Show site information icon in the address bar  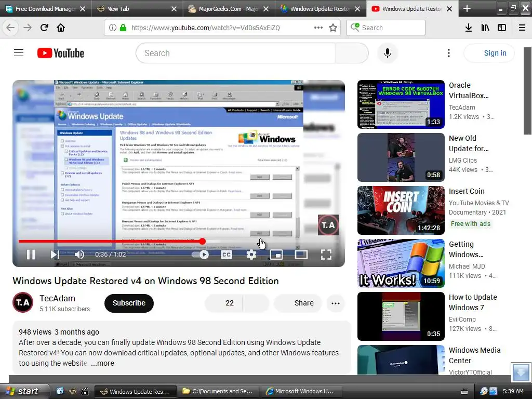[113, 28]
